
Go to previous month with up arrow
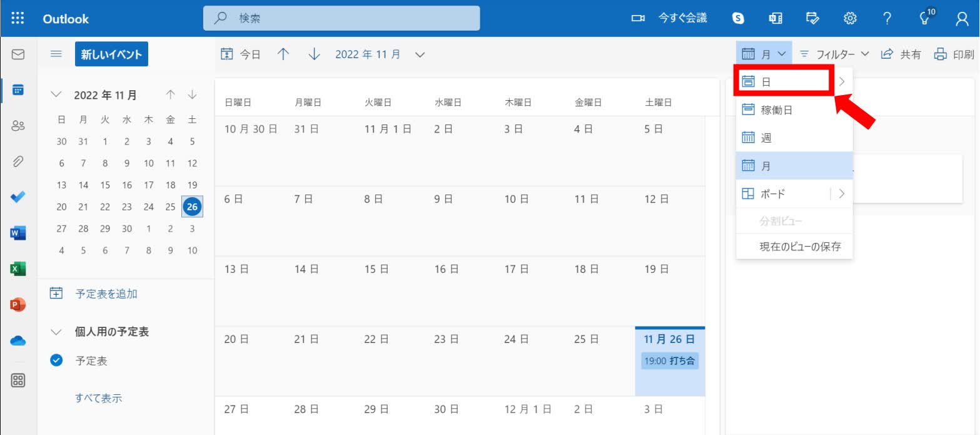(283, 54)
